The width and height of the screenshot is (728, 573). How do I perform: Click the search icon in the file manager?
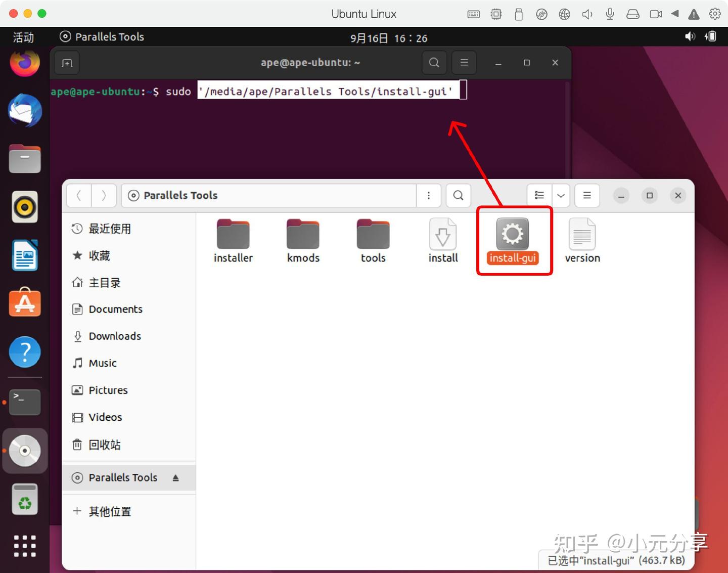pyautogui.click(x=458, y=195)
